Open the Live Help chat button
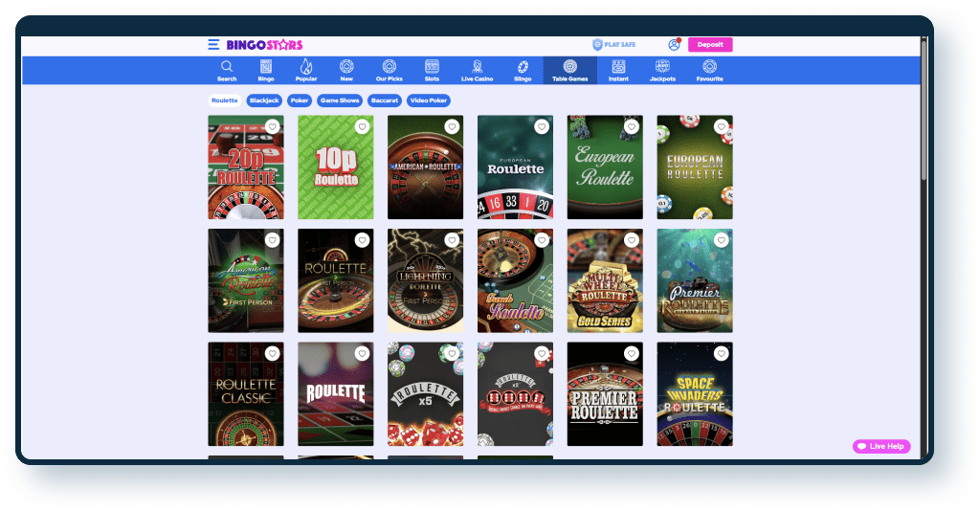The image size is (980, 511). (x=881, y=447)
